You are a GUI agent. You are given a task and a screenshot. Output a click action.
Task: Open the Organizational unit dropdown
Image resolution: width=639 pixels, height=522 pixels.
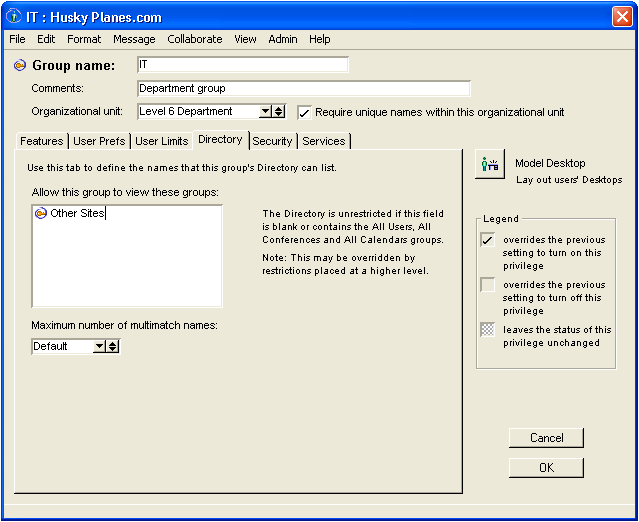click(x=265, y=112)
